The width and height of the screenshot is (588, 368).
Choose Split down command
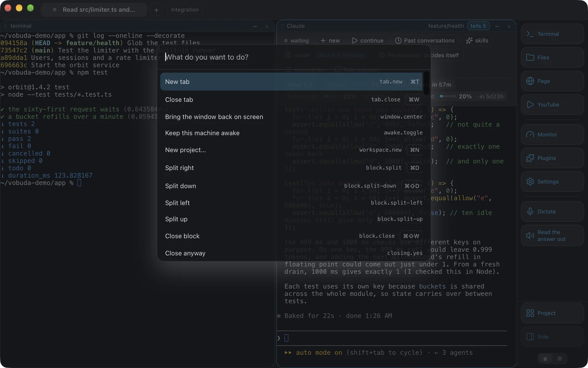coord(291,186)
